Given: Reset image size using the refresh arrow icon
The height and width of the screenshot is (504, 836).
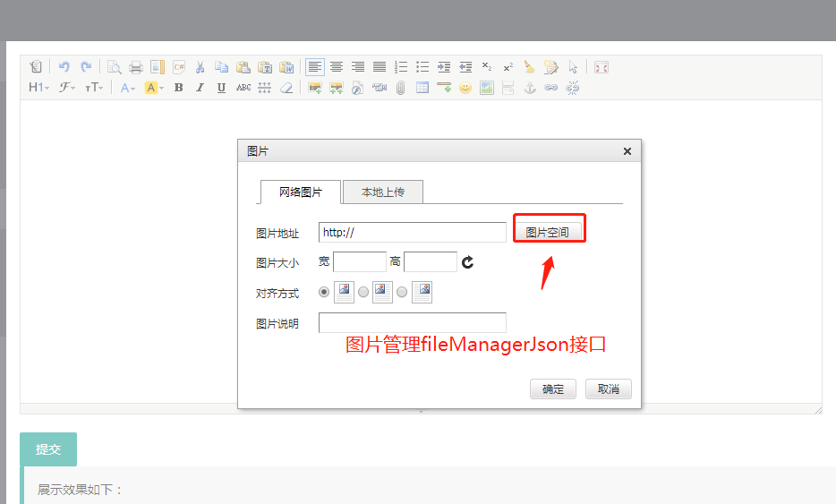Looking at the screenshot, I should (x=467, y=262).
